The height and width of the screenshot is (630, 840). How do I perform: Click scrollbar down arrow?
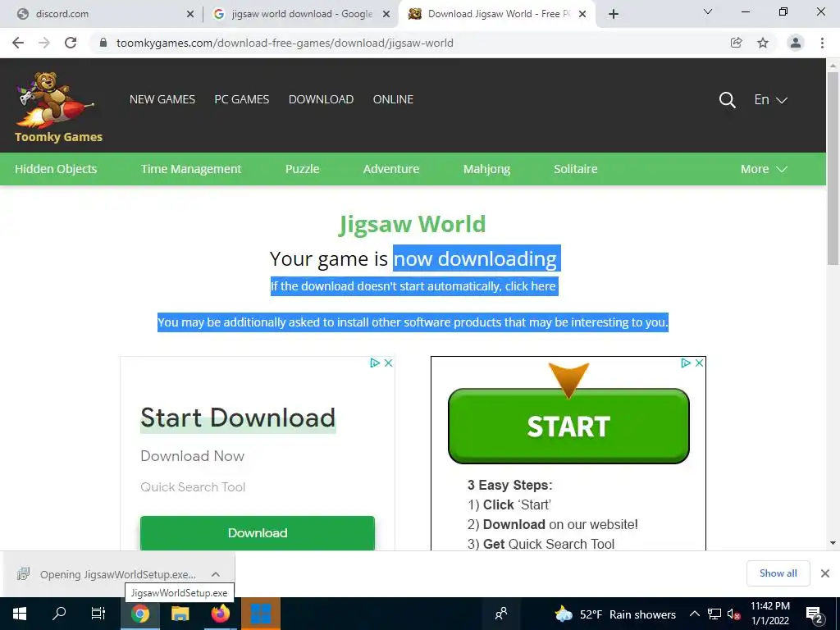point(833,543)
